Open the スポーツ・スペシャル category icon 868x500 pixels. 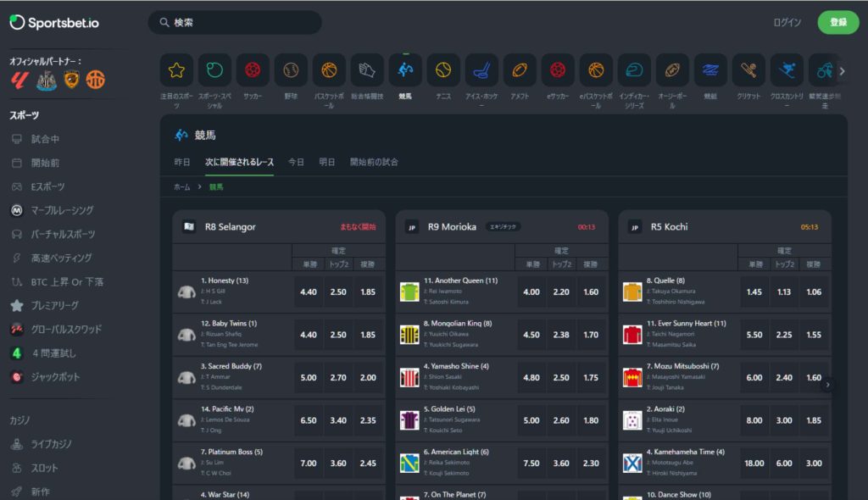(214, 70)
